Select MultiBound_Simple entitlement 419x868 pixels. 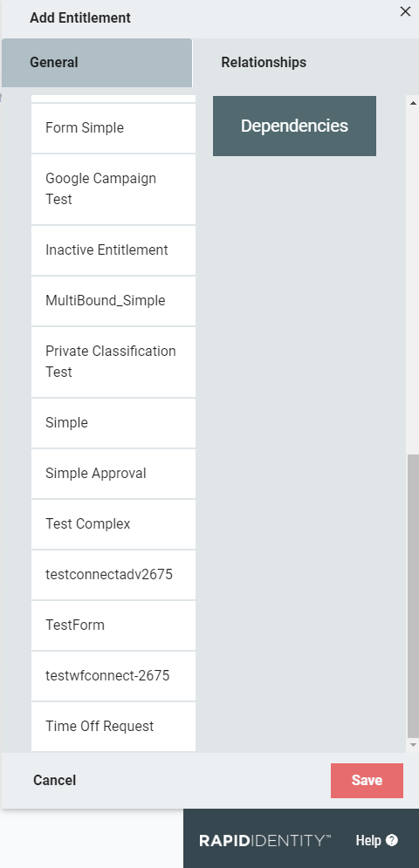coord(113,301)
